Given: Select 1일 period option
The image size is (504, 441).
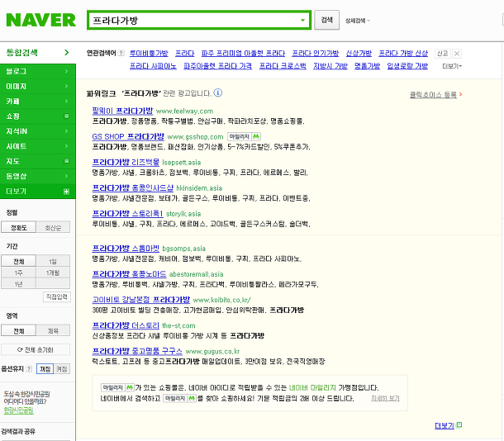Looking at the screenshot, I should [53, 261].
